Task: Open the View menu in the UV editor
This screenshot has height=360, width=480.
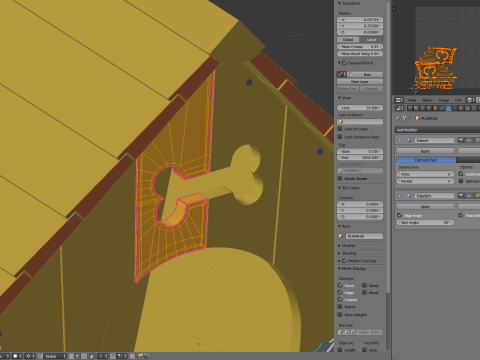Action: click(412, 100)
